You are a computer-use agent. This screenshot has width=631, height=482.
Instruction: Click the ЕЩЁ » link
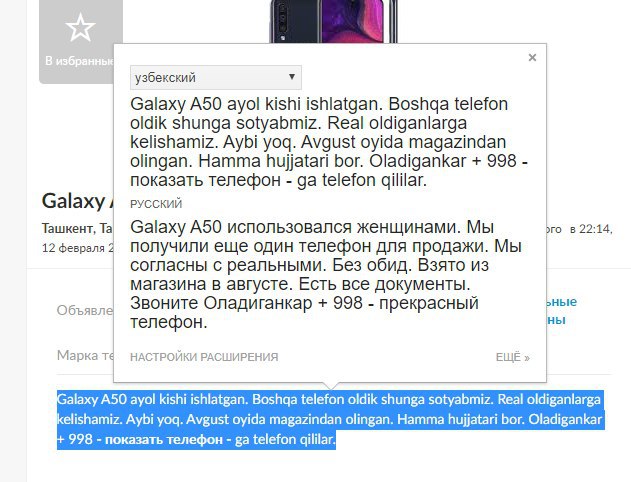point(513,357)
